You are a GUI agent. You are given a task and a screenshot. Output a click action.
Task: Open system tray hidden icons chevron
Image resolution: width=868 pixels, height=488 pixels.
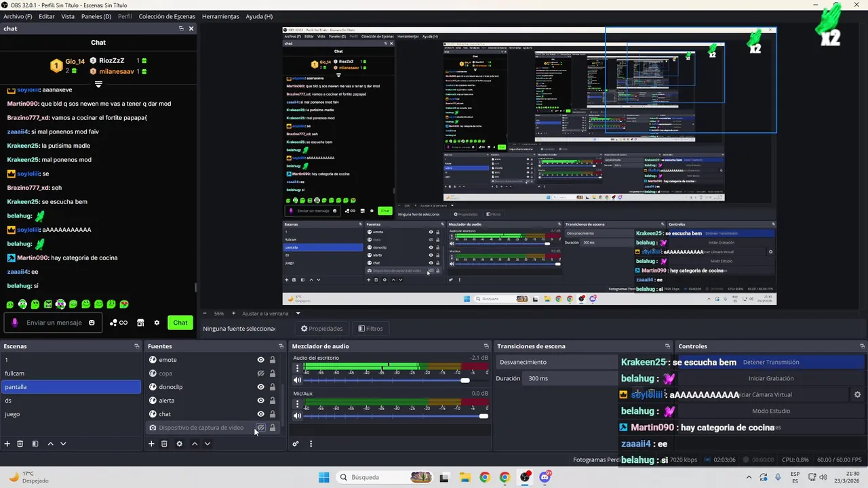point(749,477)
